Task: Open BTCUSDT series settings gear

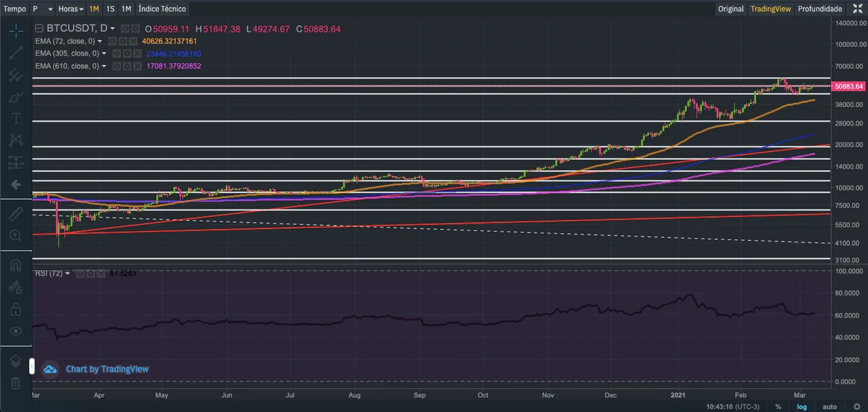Action: point(136,28)
